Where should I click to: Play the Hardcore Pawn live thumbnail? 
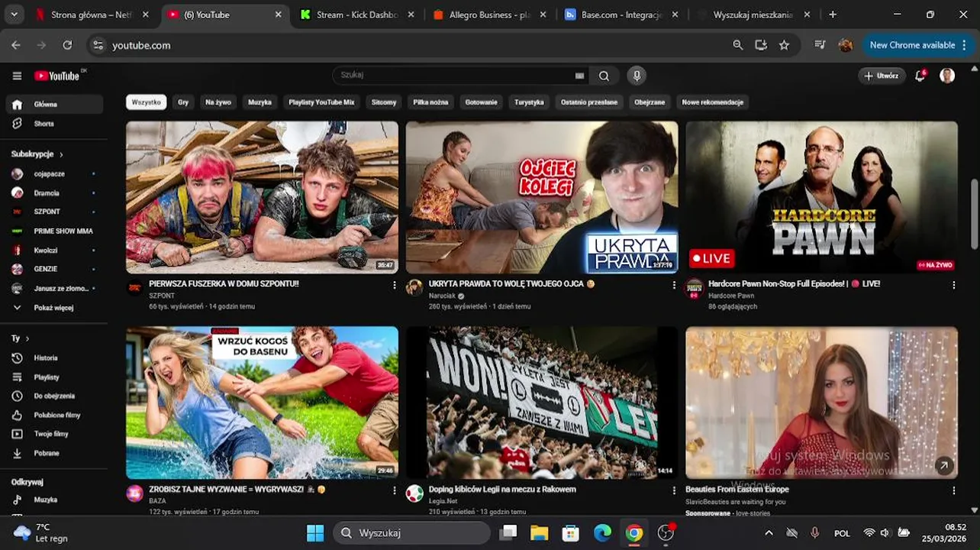click(821, 197)
